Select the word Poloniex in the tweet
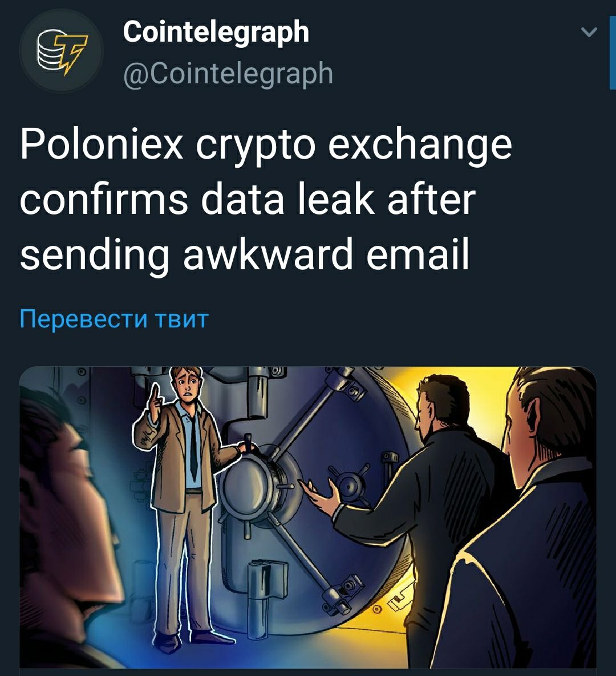616x676 pixels. (102, 144)
